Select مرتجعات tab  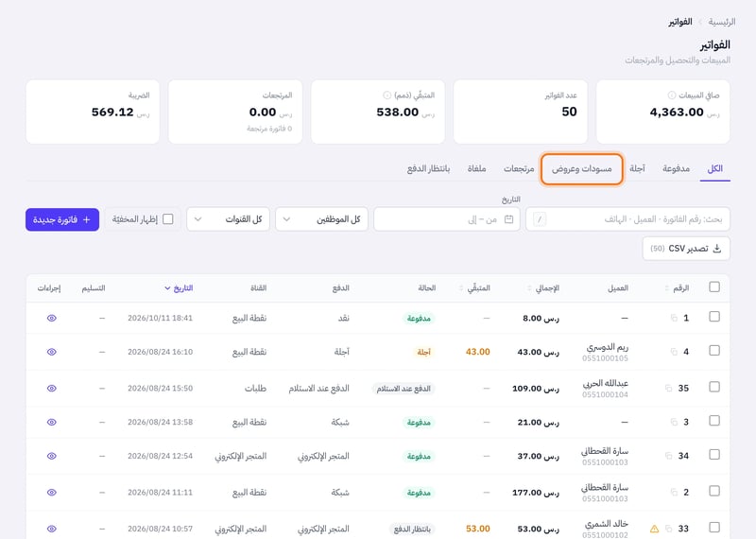[519, 168]
